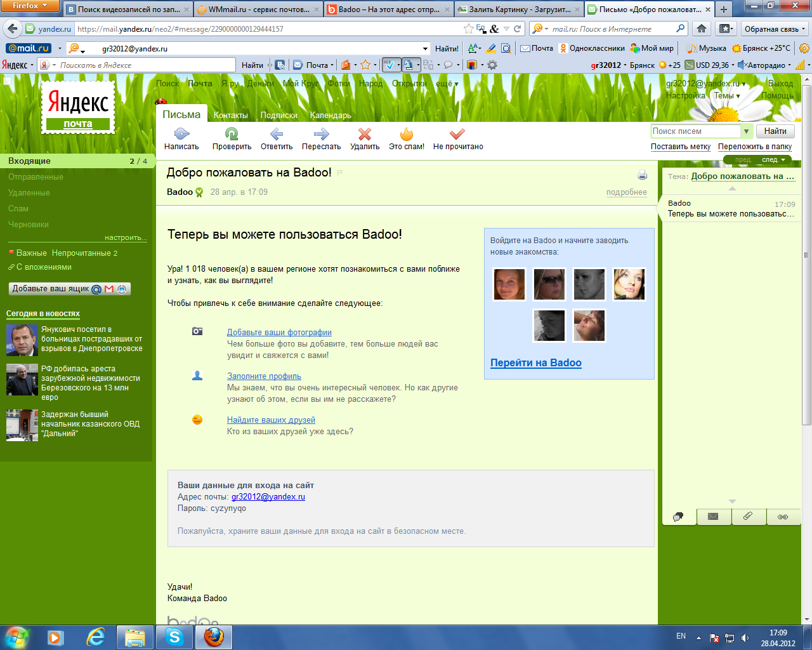The image size is (812, 650).
Task: Open the Контакты tab
Action: [x=231, y=115]
